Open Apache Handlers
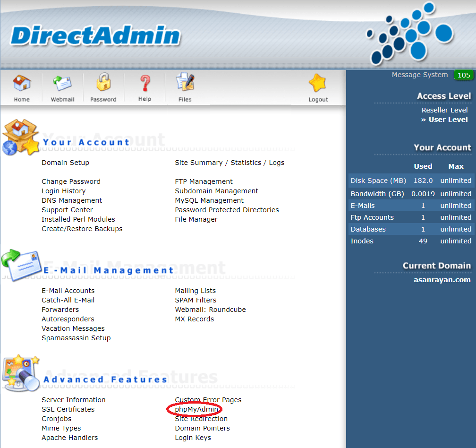 pyautogui.click(x=69, y=438)
